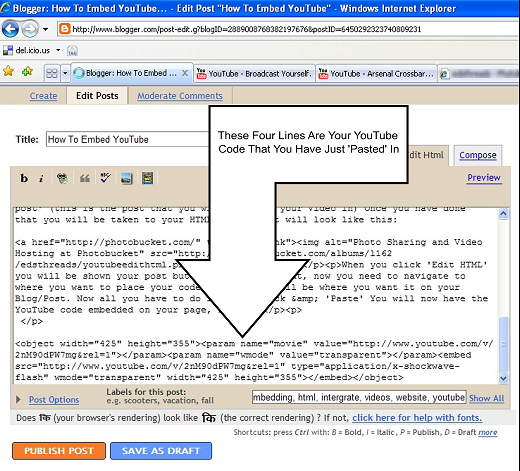Click the editor scrollbar up arrow

pos(503,213)
